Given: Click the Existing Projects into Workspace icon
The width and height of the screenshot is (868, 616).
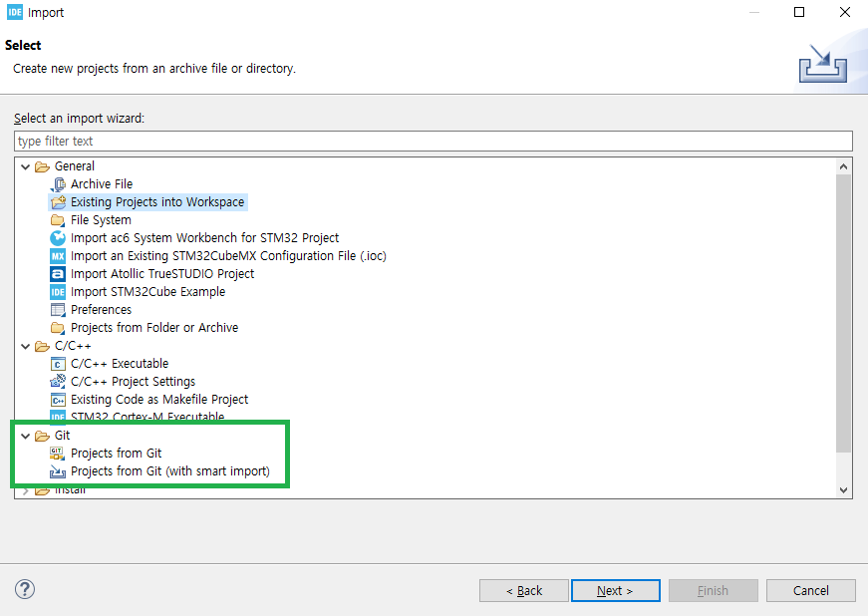Looking at the screenshot, I should point(58,202).
